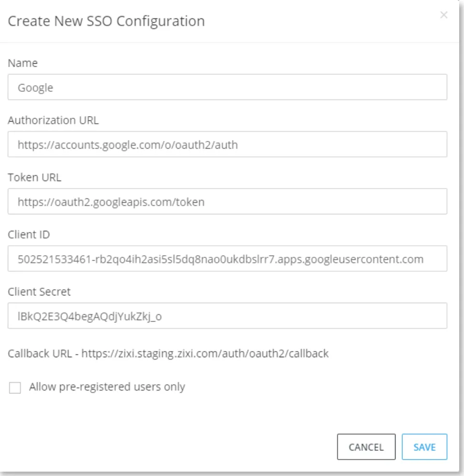Click the Callback URL text
The width and height of the screenshot is (464, 476).
[x=168, y=354]
